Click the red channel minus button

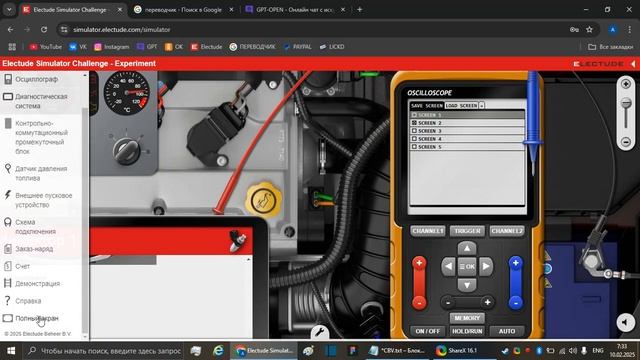click(419, 303)
